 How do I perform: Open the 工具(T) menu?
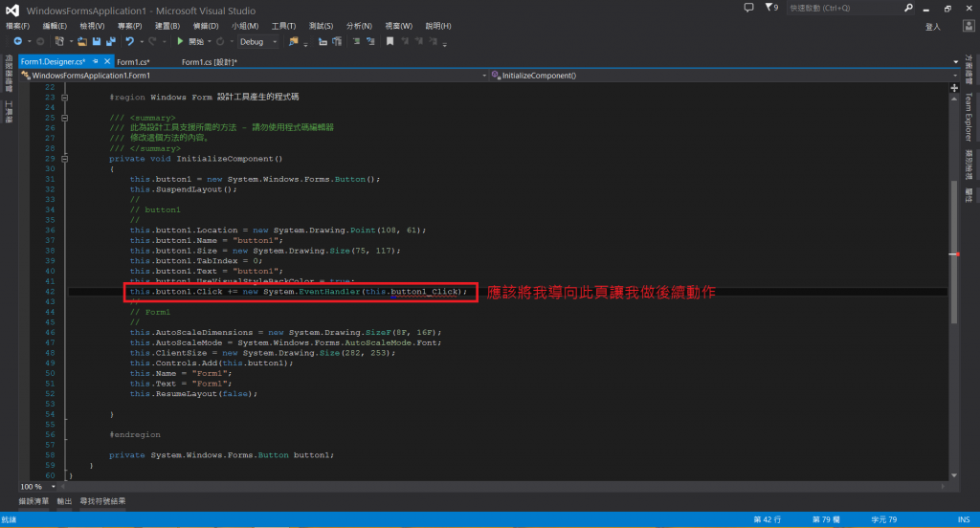click(x=283, y=26)
